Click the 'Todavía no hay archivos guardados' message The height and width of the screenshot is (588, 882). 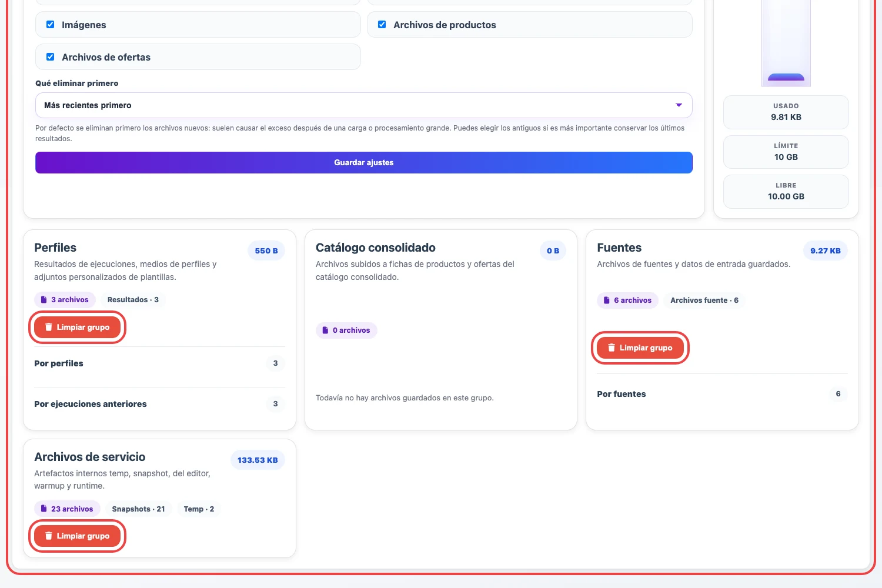tap(405, 398)
